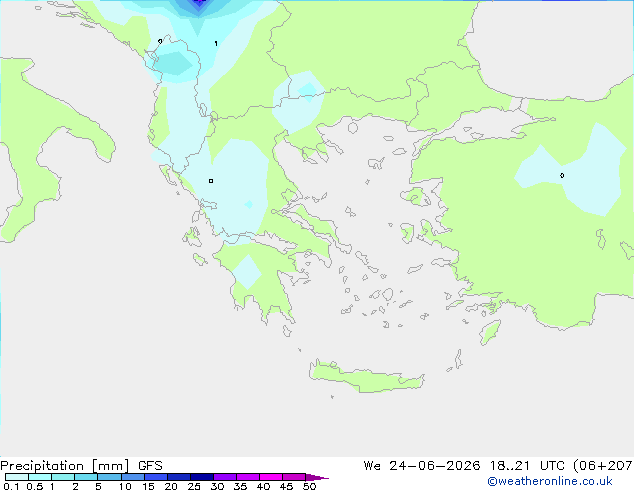Click the '50' legend value label
Image resolution: width=634 pixels, height=490 pixels.
click(x=309, y=486)
